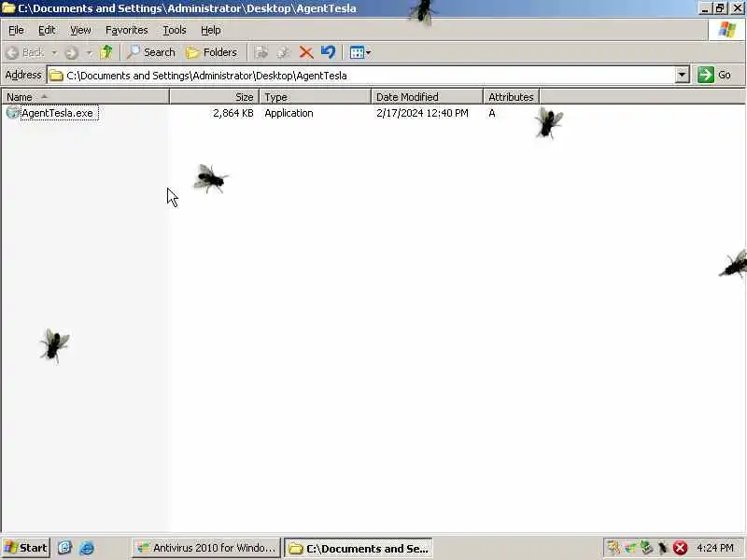
Task: Click the folder icon in the address bar
Action: coord(56,76)
